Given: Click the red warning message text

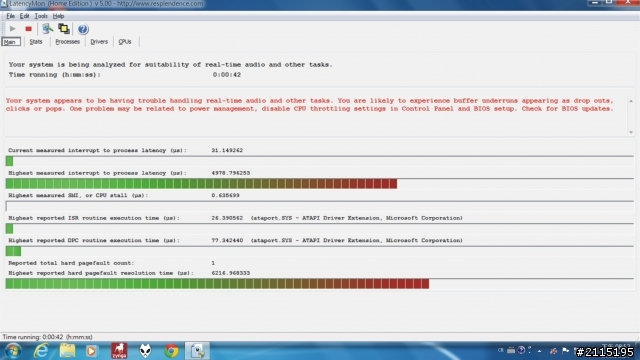Looking at the screenshot, I should click(x=309, y=104).
